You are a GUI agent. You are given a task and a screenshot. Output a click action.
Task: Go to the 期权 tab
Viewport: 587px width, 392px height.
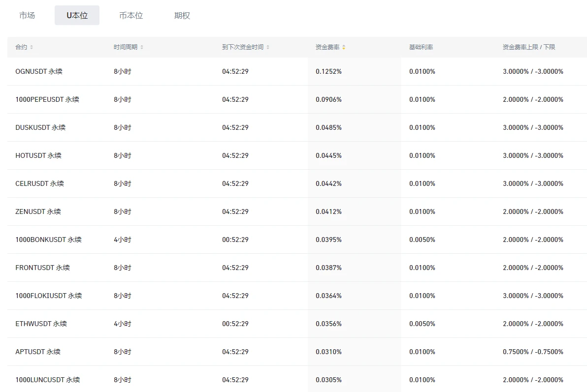182,15
